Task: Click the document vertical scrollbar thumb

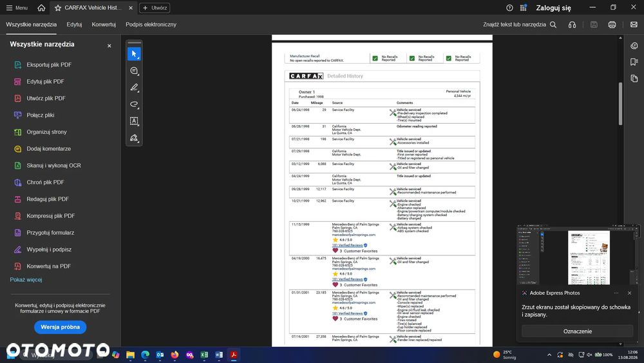Action: click(620, 104)
